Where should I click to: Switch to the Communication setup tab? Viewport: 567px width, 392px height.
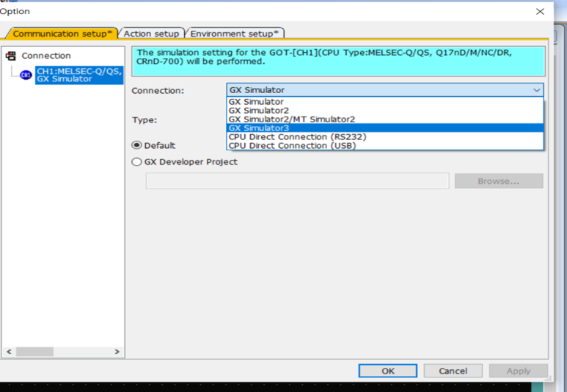pyautogui.click(x=62, y=34)
